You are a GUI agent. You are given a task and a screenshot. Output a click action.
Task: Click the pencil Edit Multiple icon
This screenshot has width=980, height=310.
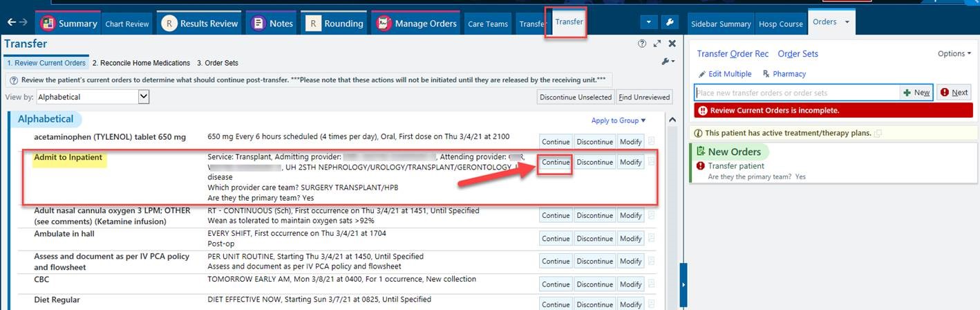click(702, 74)
